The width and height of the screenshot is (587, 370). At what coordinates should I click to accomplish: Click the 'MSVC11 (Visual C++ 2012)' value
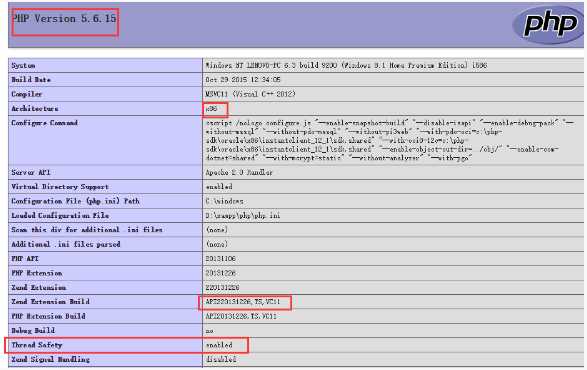click(x=250, y=94)
